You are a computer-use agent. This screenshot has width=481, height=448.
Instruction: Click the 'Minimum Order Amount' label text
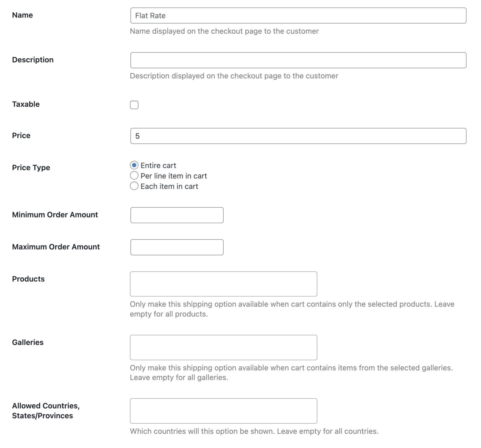(x=55, y=215)
